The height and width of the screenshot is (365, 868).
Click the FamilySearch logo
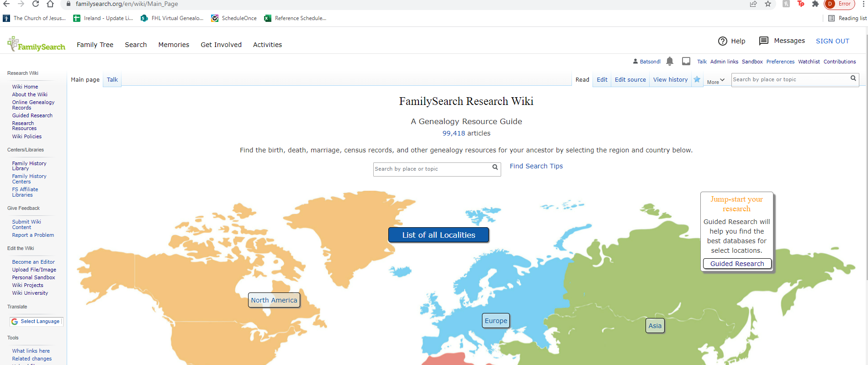point(37,44)
